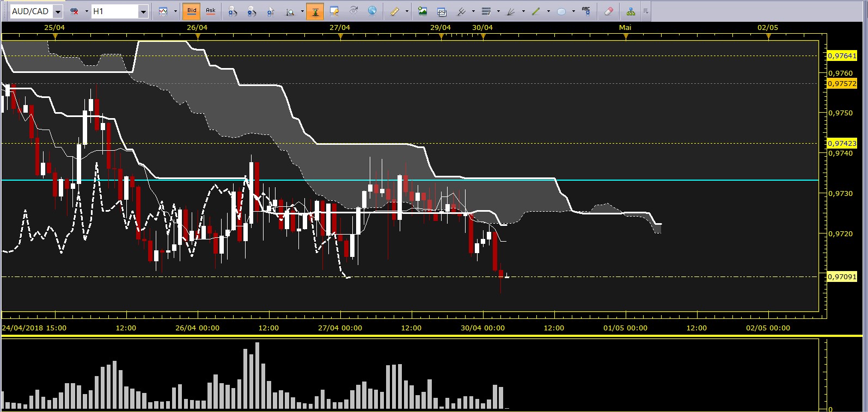Click the 30/04 date marker
The height and width of the screenshot is (412, 868).
pos(482,27)
